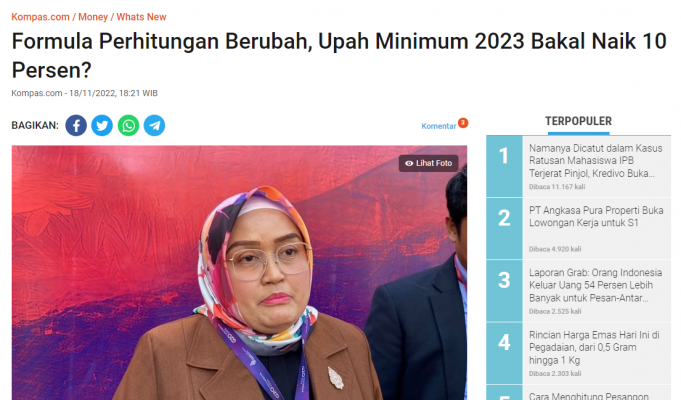681x400 pixels.
Task: Open the Komentar link
Action: [x=439, y=126]
